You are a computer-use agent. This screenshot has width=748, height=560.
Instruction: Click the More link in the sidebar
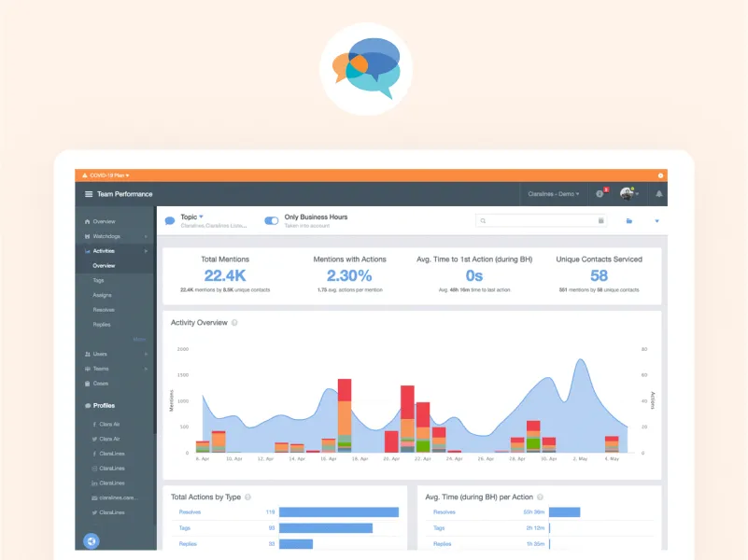click(137, 338)
